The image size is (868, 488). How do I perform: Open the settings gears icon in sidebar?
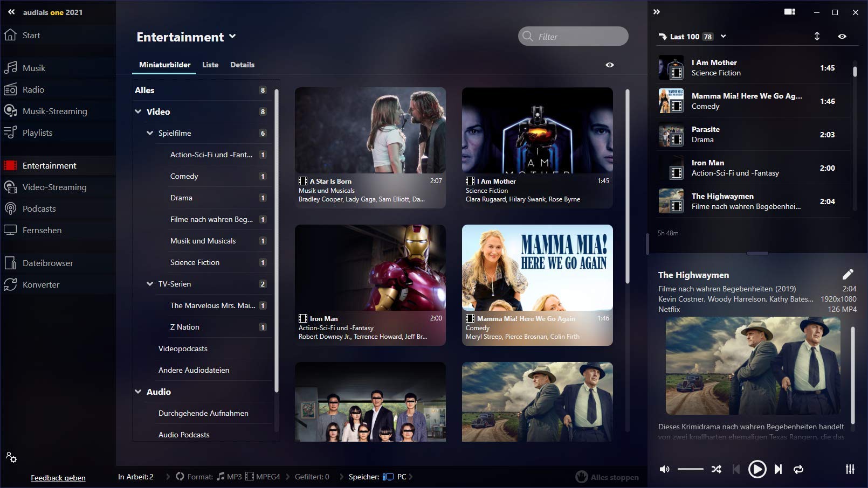coord(11,457)
